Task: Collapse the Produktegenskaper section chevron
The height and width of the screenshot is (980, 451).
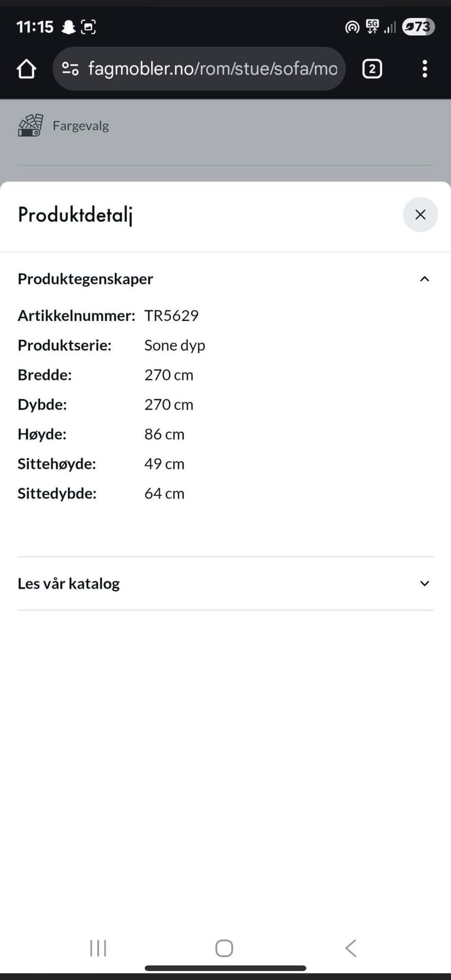Action: [424, 279]
